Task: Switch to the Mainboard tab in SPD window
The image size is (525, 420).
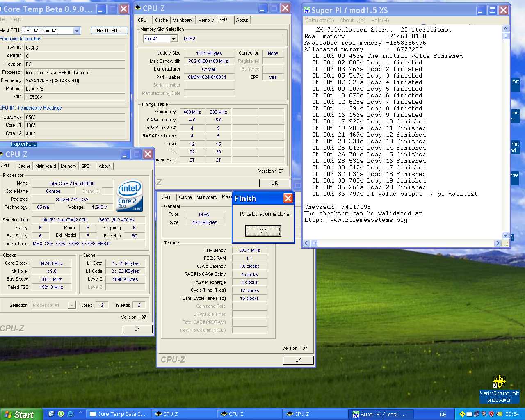Action: [183, 20]
